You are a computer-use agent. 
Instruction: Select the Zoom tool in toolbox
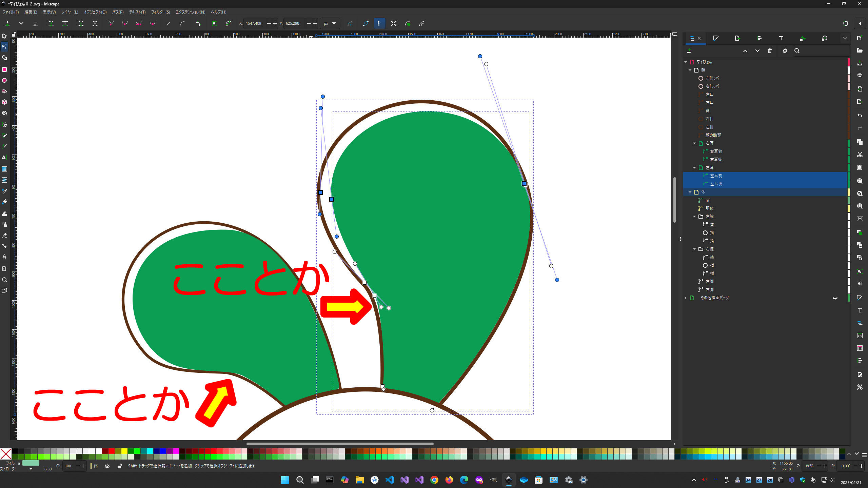point(4,280)
